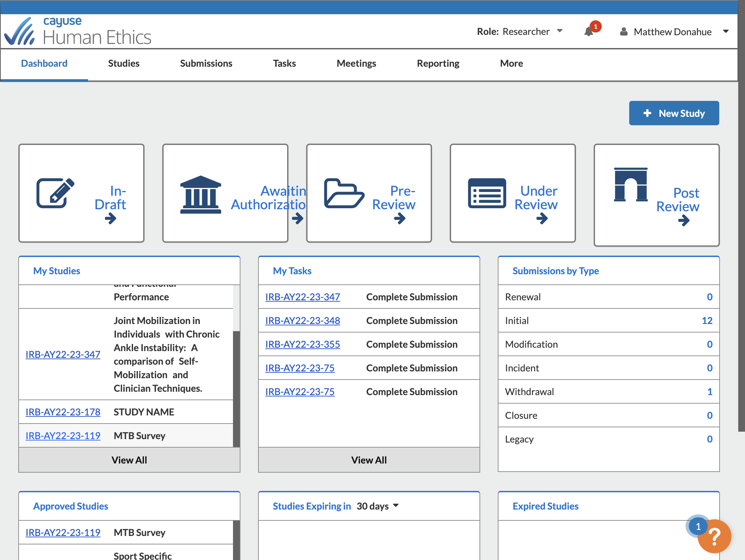Open the Submissions tab

point(206,64)
